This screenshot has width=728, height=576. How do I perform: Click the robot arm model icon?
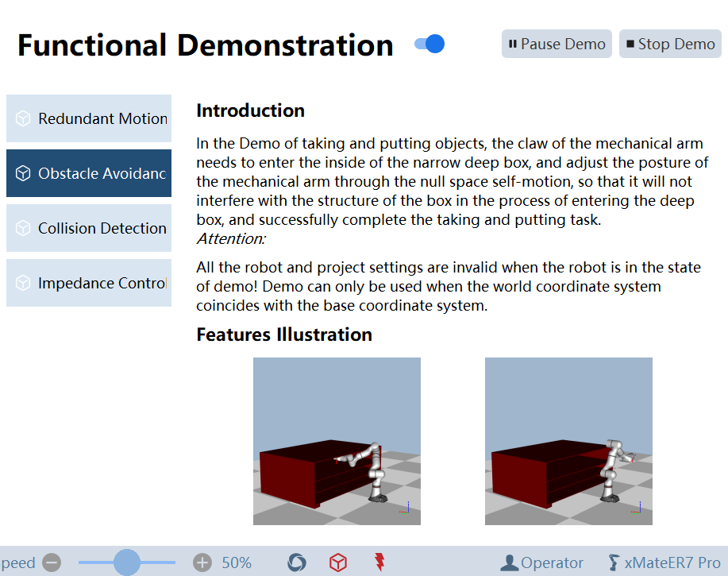(614, 562)
